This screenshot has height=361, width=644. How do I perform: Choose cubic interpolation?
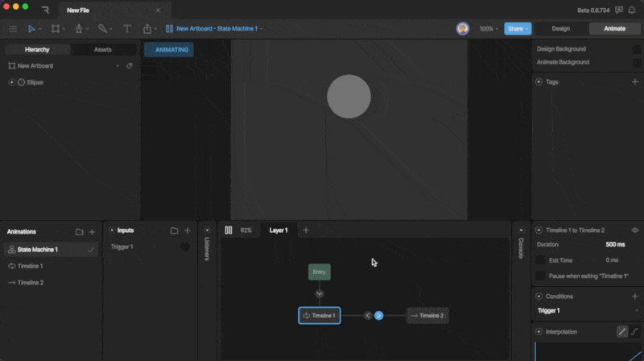[634, 331]
